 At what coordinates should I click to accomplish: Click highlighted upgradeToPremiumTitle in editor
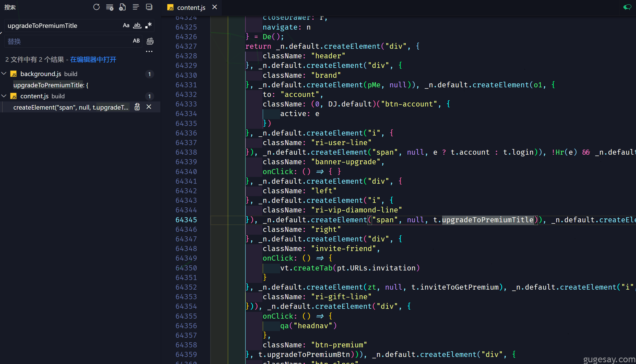[x=488, y=220]
